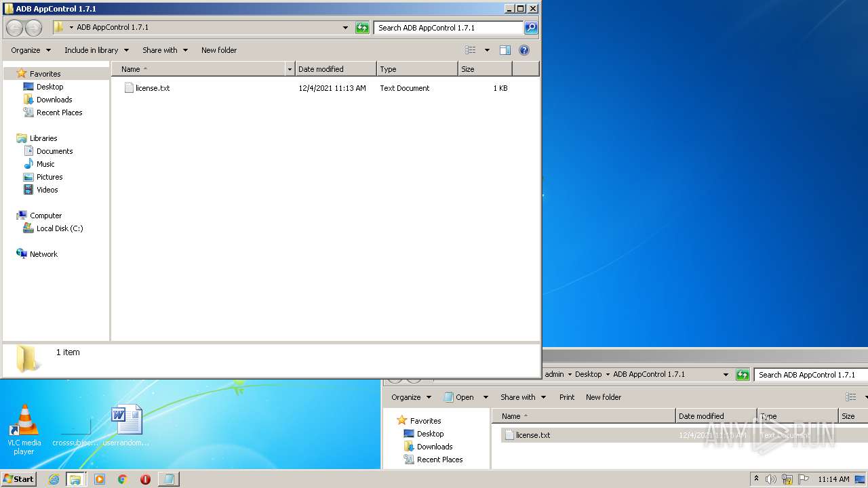Refresh the front ADB AppControl folder
Viewport: 868px width, 488px height.
tap(362, 28)
